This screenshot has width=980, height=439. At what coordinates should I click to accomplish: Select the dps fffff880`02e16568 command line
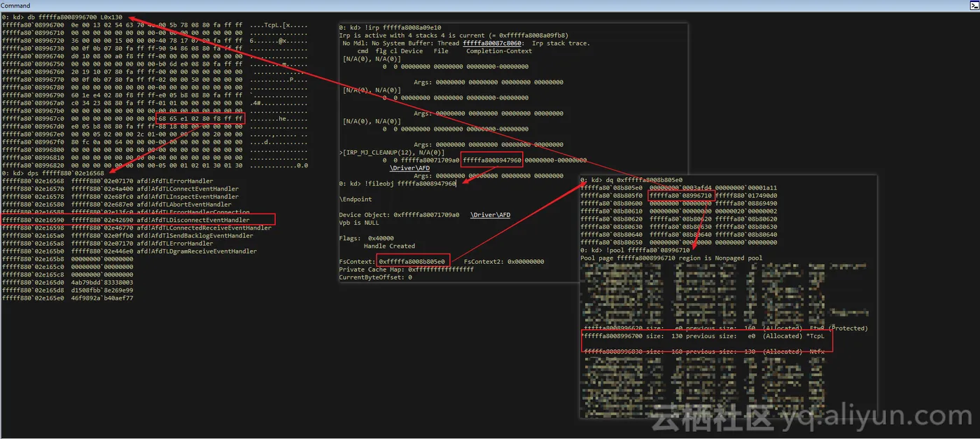coord(53,173)
